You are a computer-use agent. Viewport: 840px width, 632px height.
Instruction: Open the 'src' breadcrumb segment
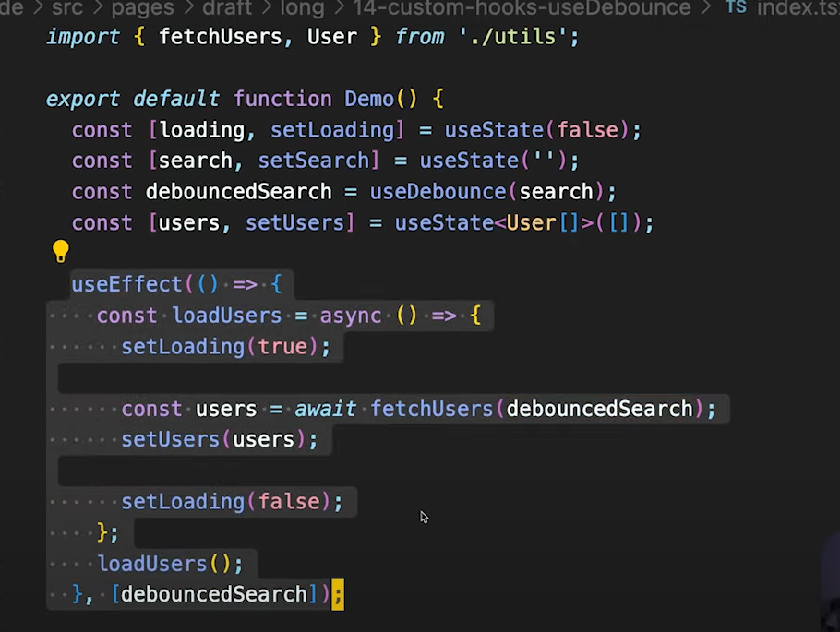(67, 7)
